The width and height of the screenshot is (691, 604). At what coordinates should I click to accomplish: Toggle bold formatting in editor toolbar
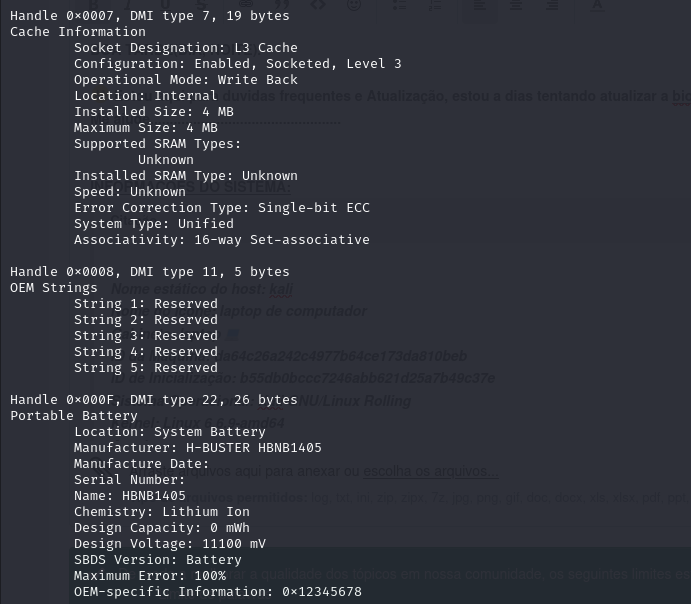[x=94, y=4]
